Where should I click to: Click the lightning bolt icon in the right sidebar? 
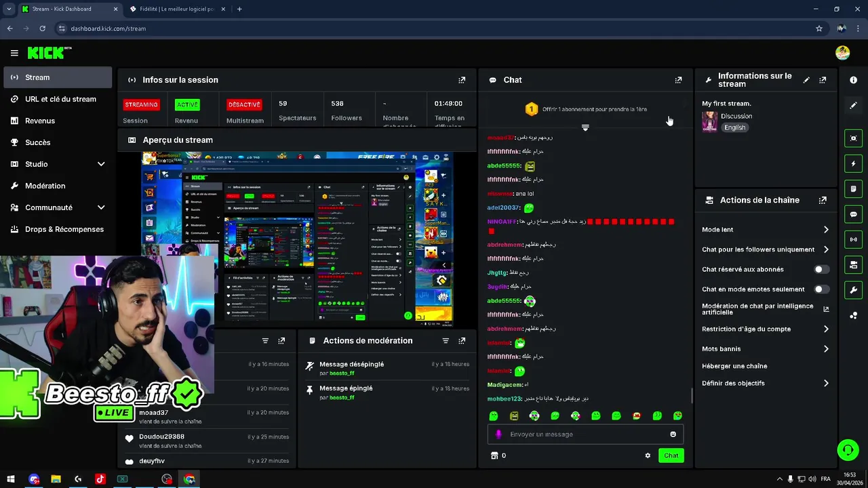coord(853,163)
